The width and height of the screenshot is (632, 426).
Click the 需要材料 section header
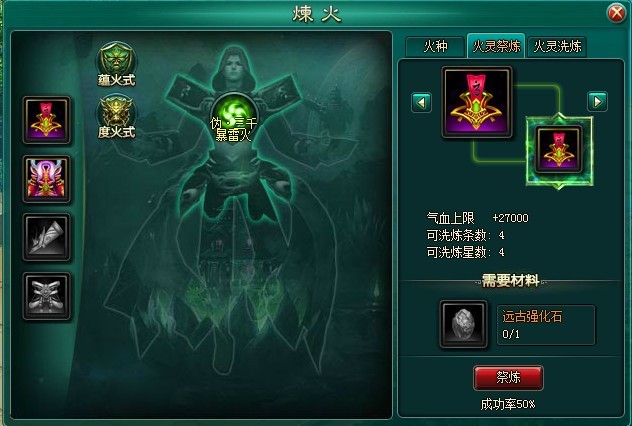click(511, 281)
